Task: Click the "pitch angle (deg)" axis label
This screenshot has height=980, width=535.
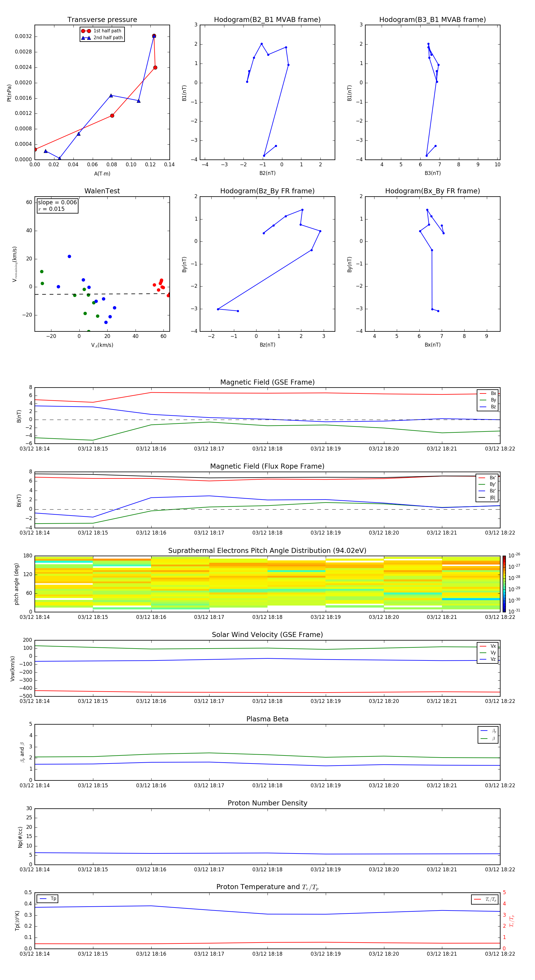Action: (16, 584)
